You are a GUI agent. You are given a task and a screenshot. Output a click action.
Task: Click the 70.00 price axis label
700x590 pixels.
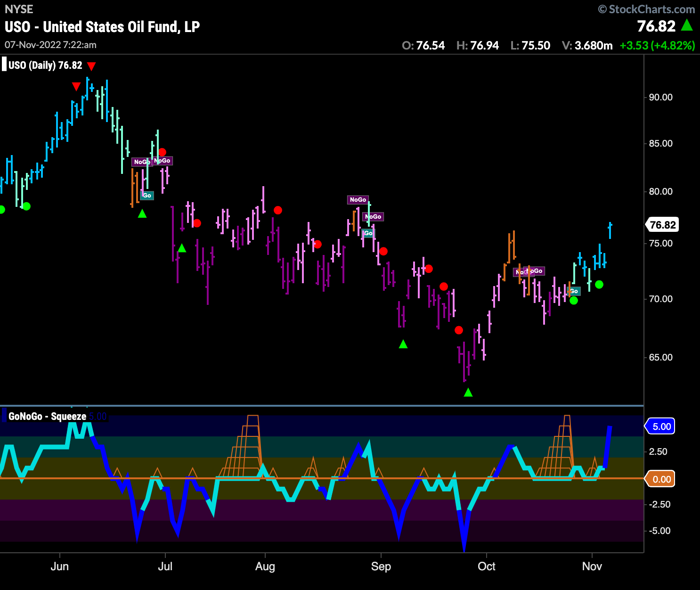(x=661, y=299)
